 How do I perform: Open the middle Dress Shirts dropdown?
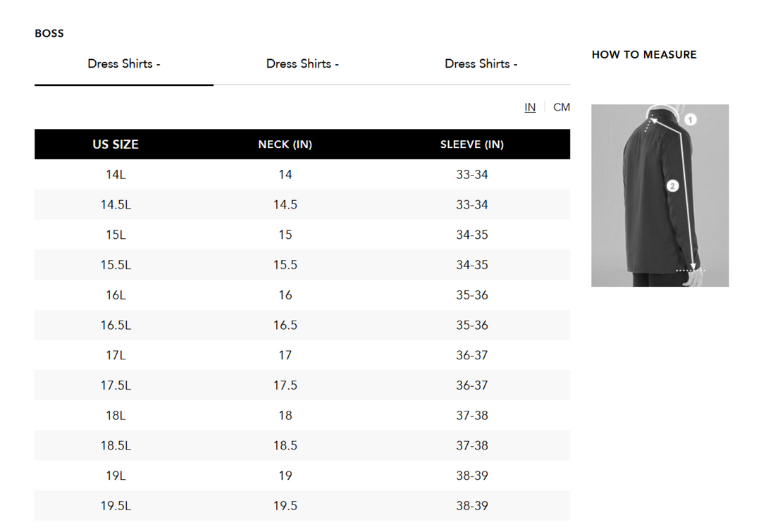[x=302, y=63]
